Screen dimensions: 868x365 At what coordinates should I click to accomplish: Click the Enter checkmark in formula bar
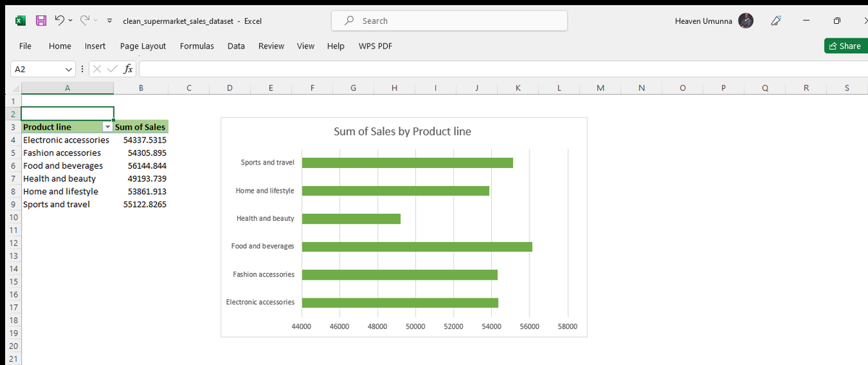[111, 70]
